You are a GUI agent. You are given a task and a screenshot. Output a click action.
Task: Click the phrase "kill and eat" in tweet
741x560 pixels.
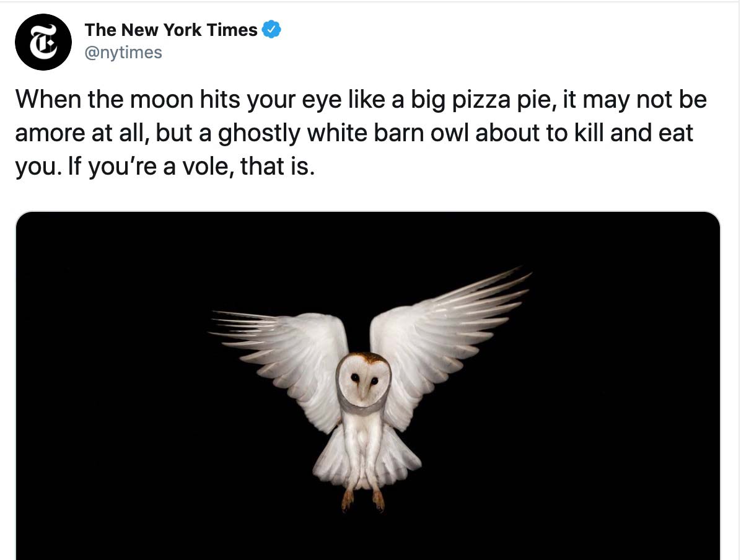(x=633, y=133)
